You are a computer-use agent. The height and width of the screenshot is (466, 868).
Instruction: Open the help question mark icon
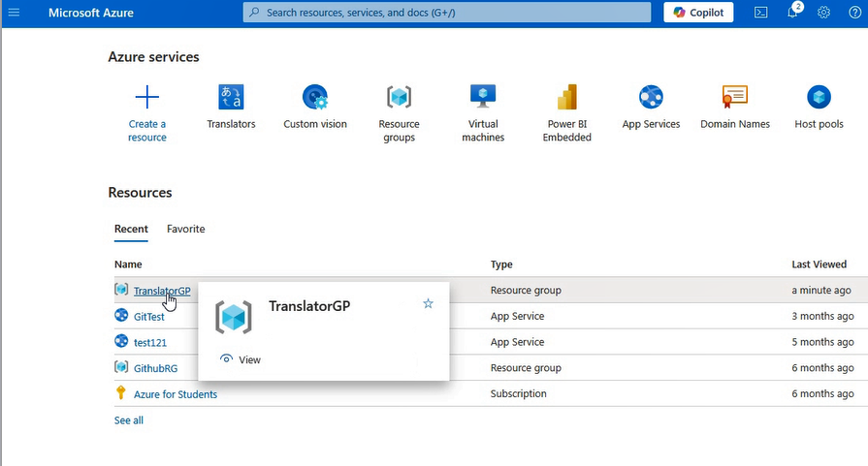point(854,13)
